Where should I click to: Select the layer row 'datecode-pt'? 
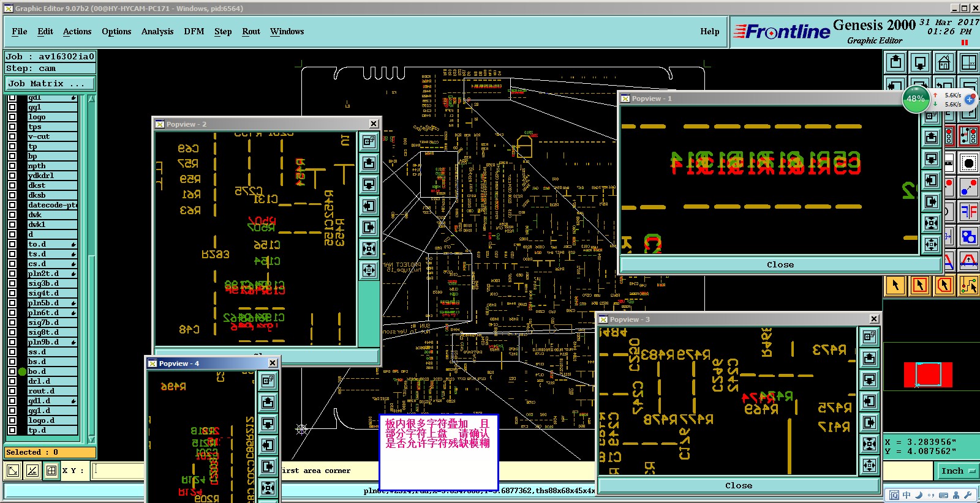click(52, 205)
